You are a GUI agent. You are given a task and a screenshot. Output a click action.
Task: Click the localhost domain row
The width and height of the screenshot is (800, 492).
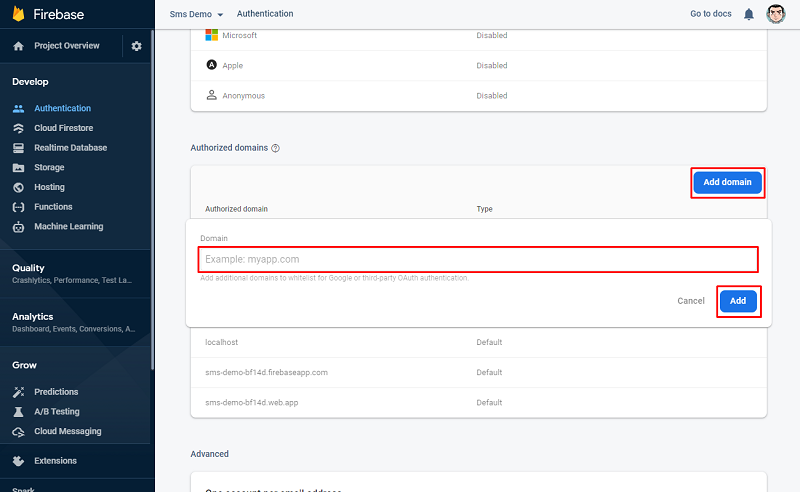tap(479, 342)
